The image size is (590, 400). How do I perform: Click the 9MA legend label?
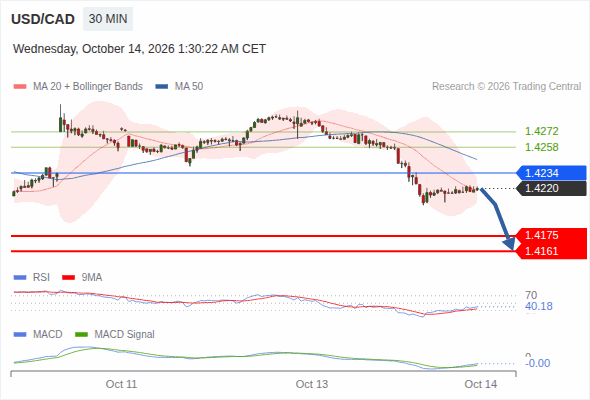(92, 278)
